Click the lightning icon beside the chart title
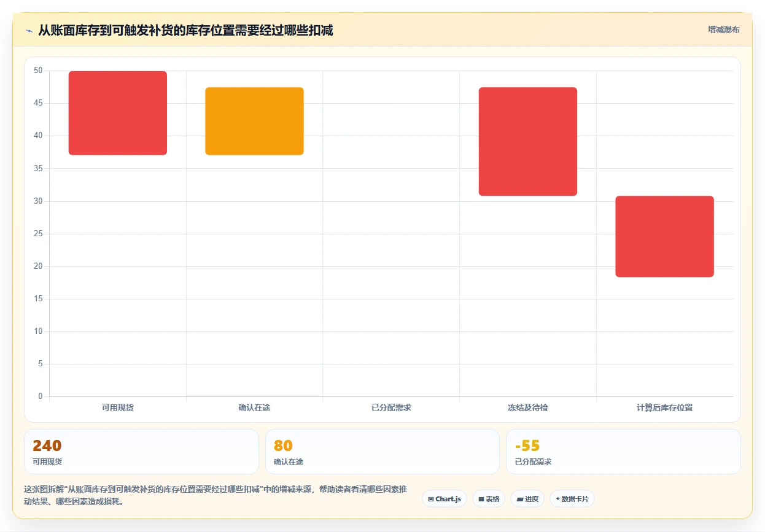Image resolution: width=765 pixels, height=532 pixels. [29, 31]
